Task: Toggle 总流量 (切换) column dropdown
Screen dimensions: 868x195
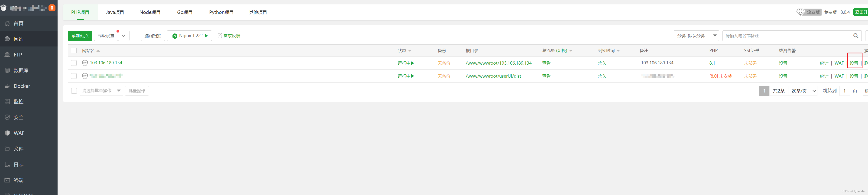Action: [571, 51]
